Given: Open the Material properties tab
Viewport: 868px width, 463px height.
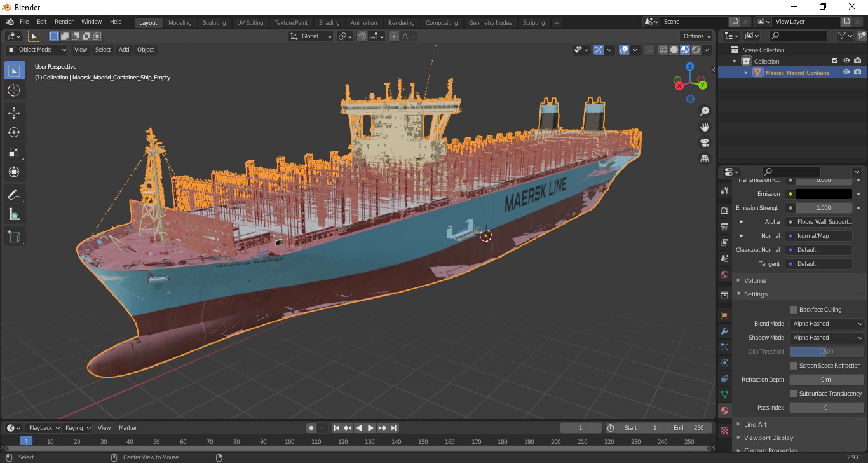Looking at the screenshot, I should coord(724,411).
